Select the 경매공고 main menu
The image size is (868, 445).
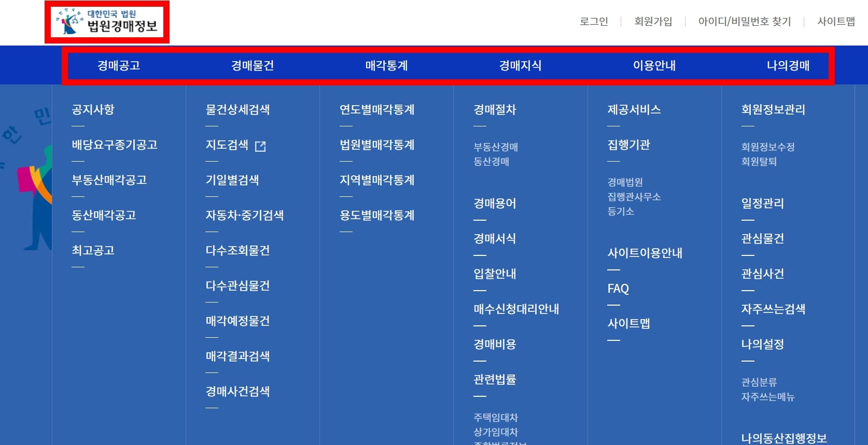pyautogui.click(x=119, y=65)
